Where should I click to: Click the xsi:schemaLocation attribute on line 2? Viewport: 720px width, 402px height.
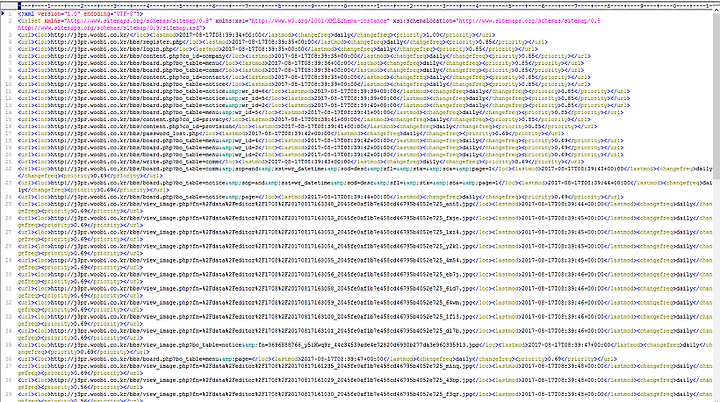(x=497, y=21)
